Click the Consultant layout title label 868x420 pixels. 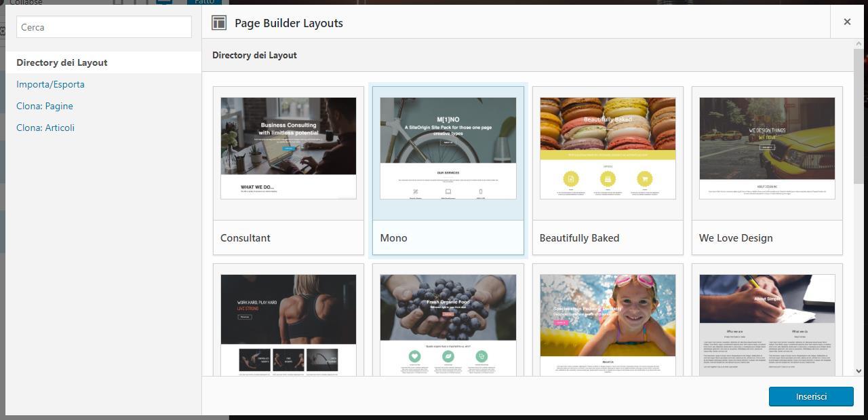click(245, 238)
